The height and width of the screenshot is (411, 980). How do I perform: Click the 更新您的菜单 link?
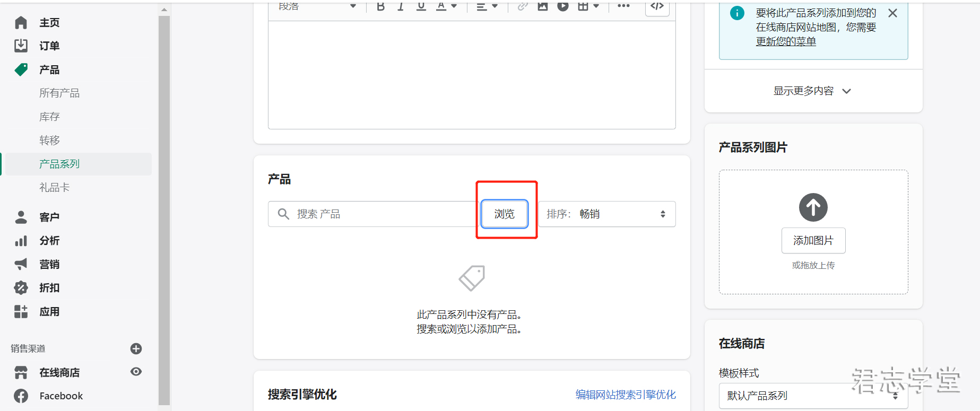click(786, 41)
